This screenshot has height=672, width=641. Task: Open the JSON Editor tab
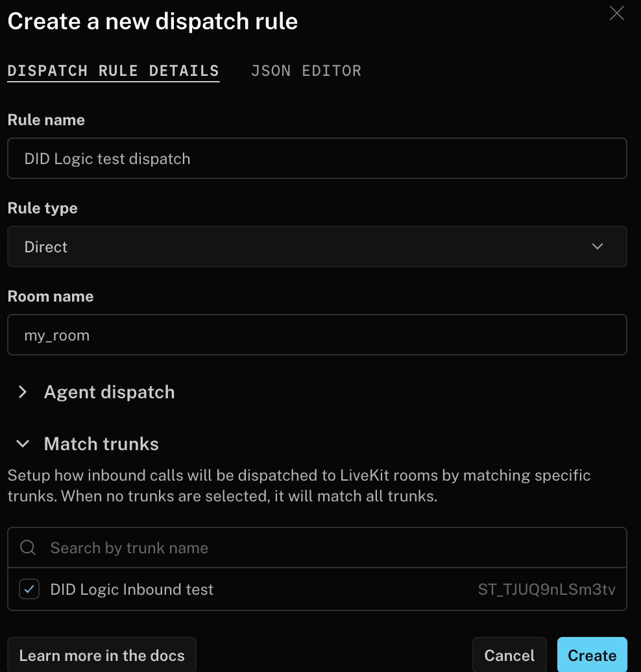(x=306, y=71)
